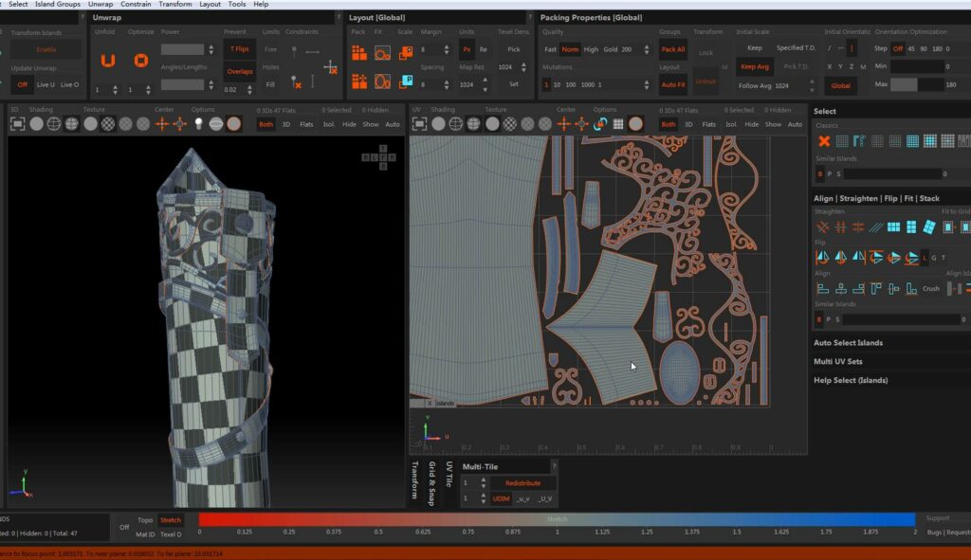
Task: Open the Tools menu
Action: click(x=237, y=5)
